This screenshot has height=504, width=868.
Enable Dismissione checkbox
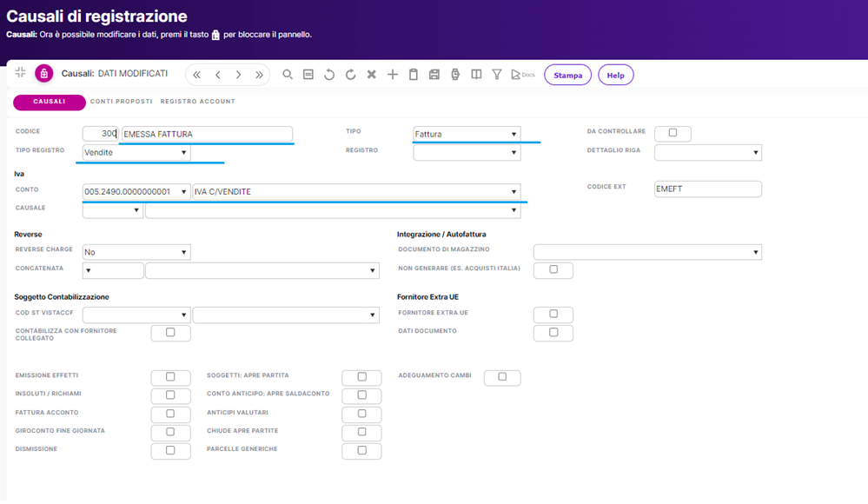pyautogui.click(x=170, y=450)
